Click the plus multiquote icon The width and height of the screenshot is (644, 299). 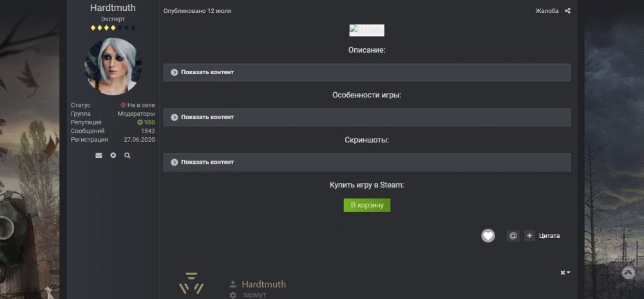[x=529, y=236]
